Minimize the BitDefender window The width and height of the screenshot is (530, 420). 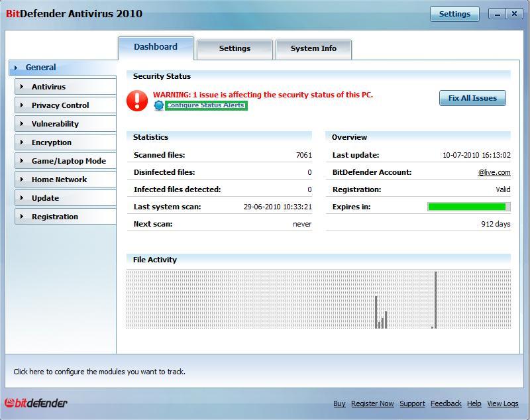(498, 14)
